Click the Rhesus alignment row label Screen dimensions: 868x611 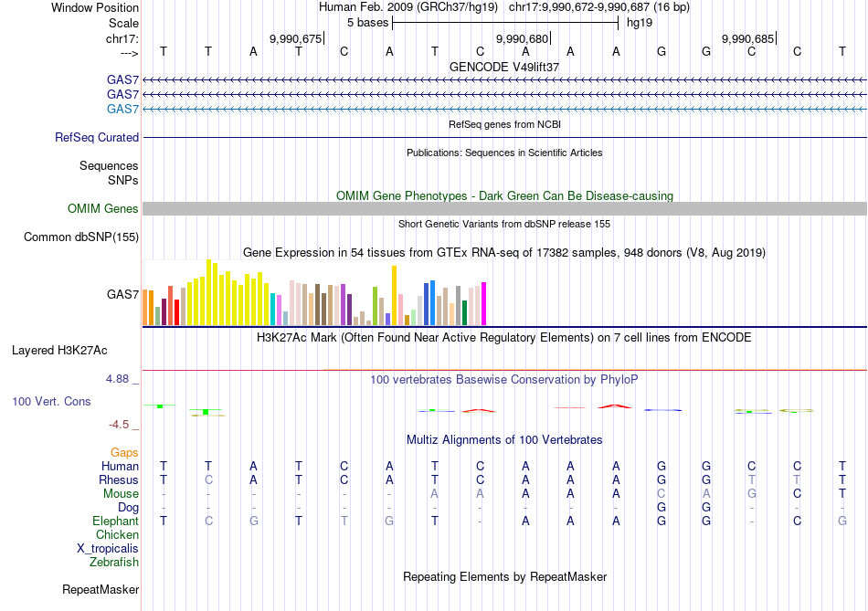pyautogui.click(x=119, y=479)
